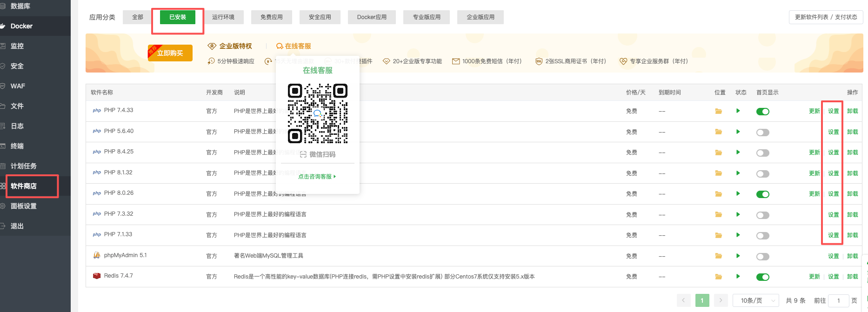This screenshot has width=868, height=312.
Task: Select the 专业版应用 category tab
Action: pos(427,17)
